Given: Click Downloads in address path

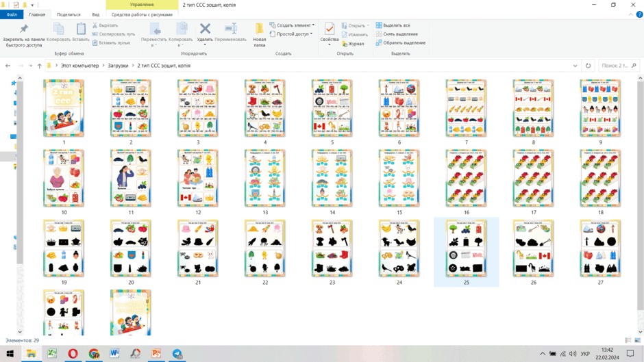Looking at the screenshot, I should click(x=118, y=66).
